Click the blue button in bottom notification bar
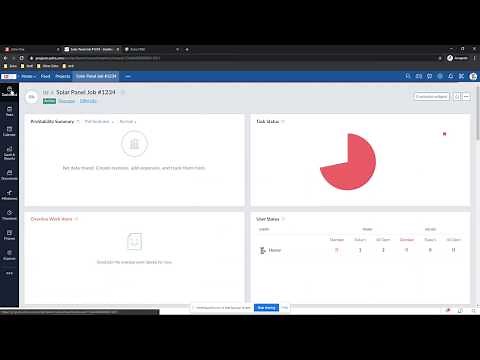Image resolution: width=480 pixels, height=360 pixels. (x=266, y=308)
